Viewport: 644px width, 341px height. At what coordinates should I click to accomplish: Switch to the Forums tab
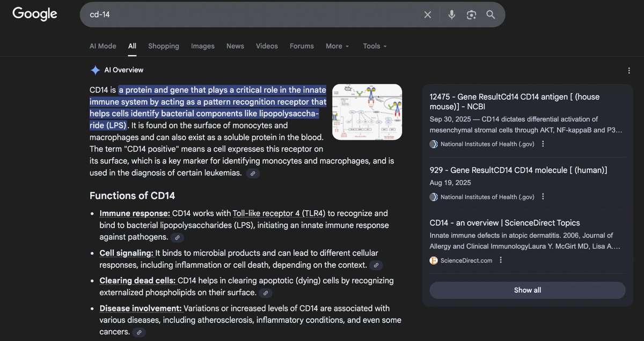pos(302,46)
